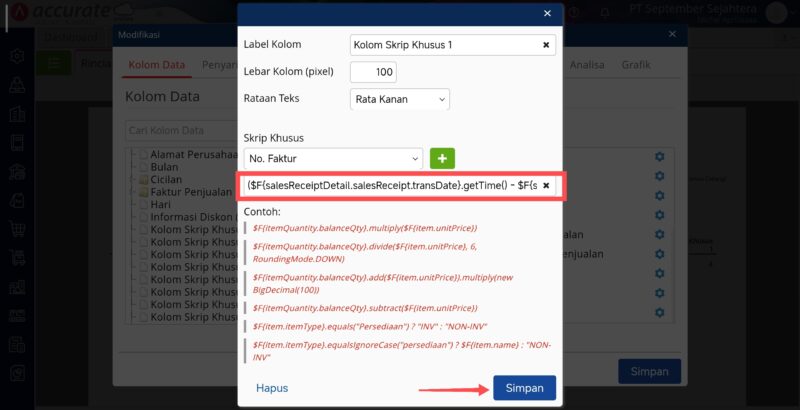Click the green plus button beside No. Faktur
This screenshot has height=410, width=800.
click(x=442, y=159)
